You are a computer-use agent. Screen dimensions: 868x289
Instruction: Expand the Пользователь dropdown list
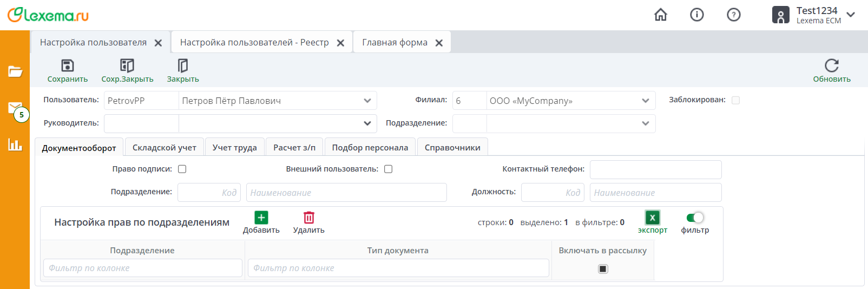pyautogui.click(x=367, y=101)
